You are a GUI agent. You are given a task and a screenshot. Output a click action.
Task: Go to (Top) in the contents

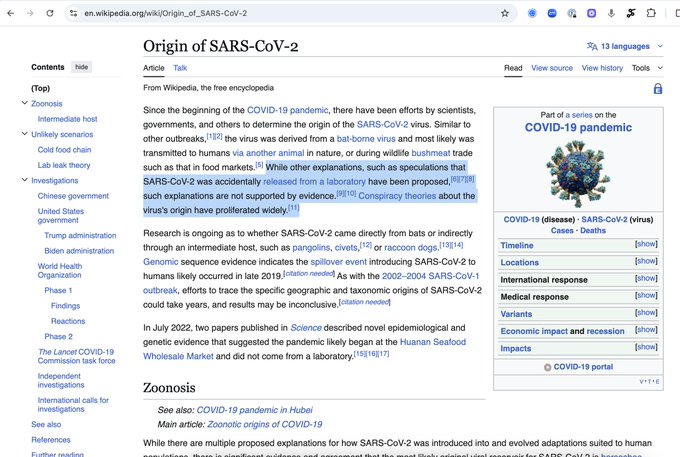coord(40,88)
